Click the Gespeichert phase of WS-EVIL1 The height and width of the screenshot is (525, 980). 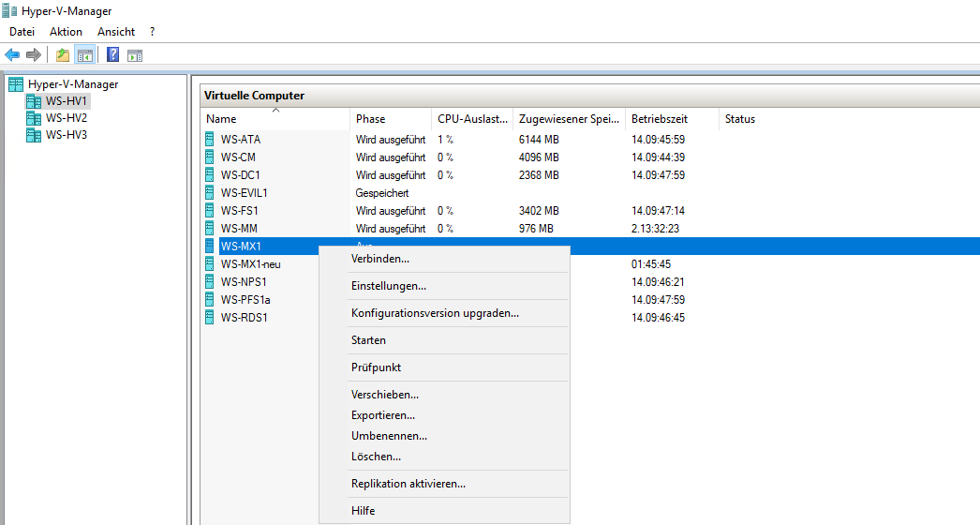tap(382, 193)
